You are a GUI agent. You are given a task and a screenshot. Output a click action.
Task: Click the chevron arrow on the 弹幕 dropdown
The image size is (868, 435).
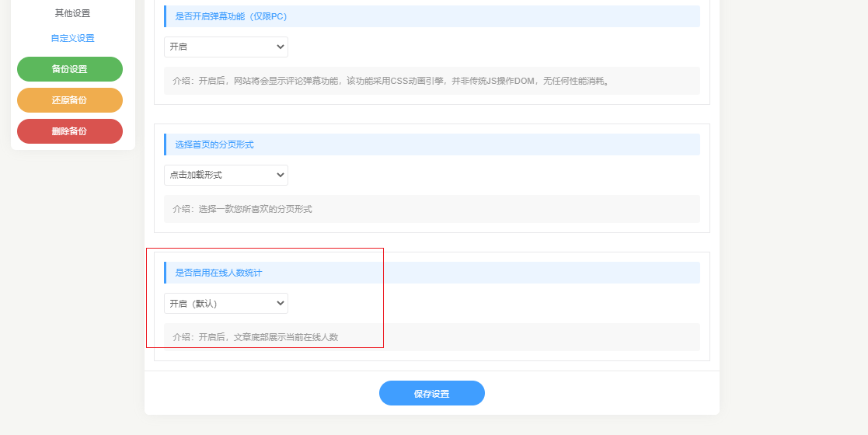[x=281, y=47]
